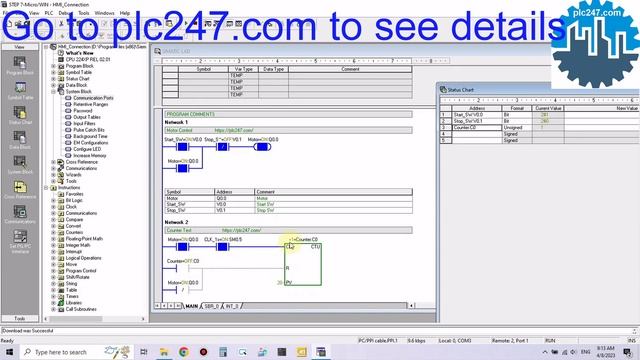Open the notification center icon
Image resolution: width=640 pixels, height=360 pixels.
pyautogui.click(x=628, y=352)
